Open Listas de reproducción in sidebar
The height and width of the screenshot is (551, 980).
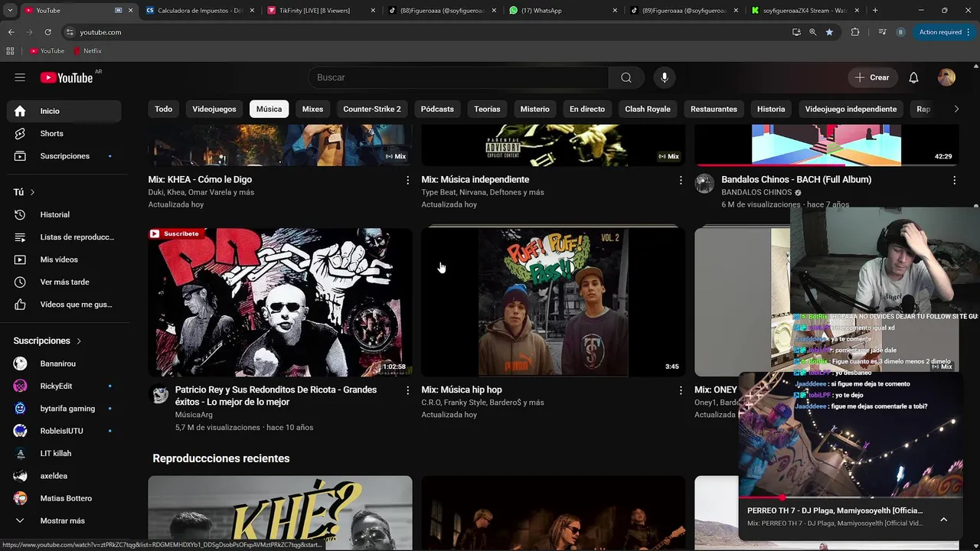pos(64,237)
